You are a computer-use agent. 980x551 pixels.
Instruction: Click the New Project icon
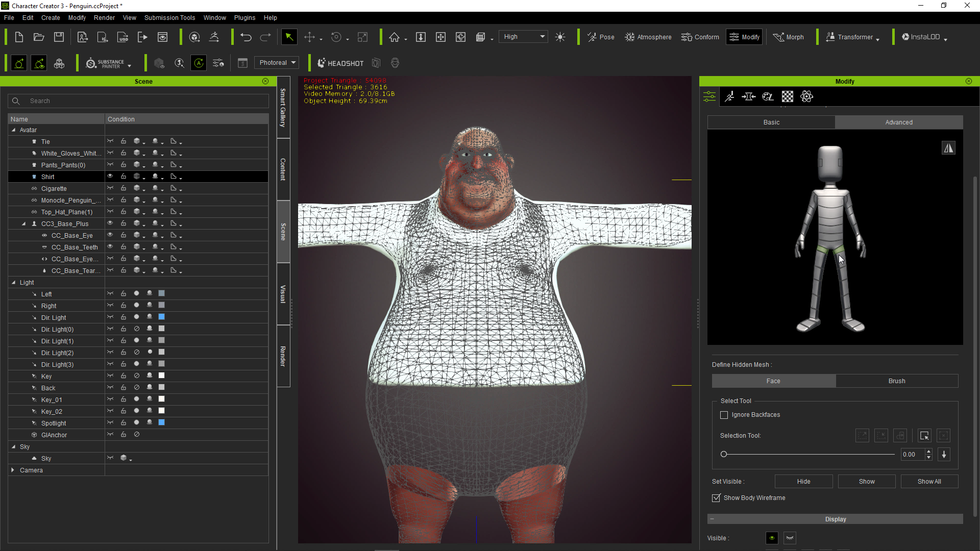19,37
